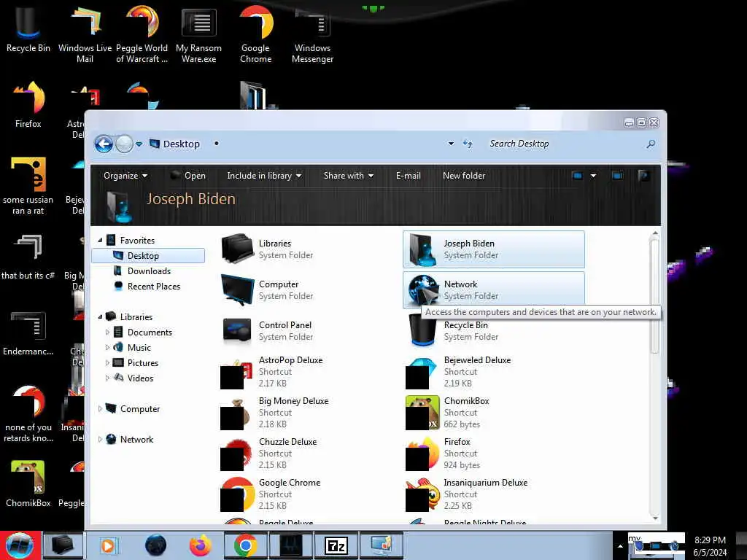Click the forward navigation arrow in Explorer
Image resolution: width=747 pixels, height=560 pixels.
124,144
